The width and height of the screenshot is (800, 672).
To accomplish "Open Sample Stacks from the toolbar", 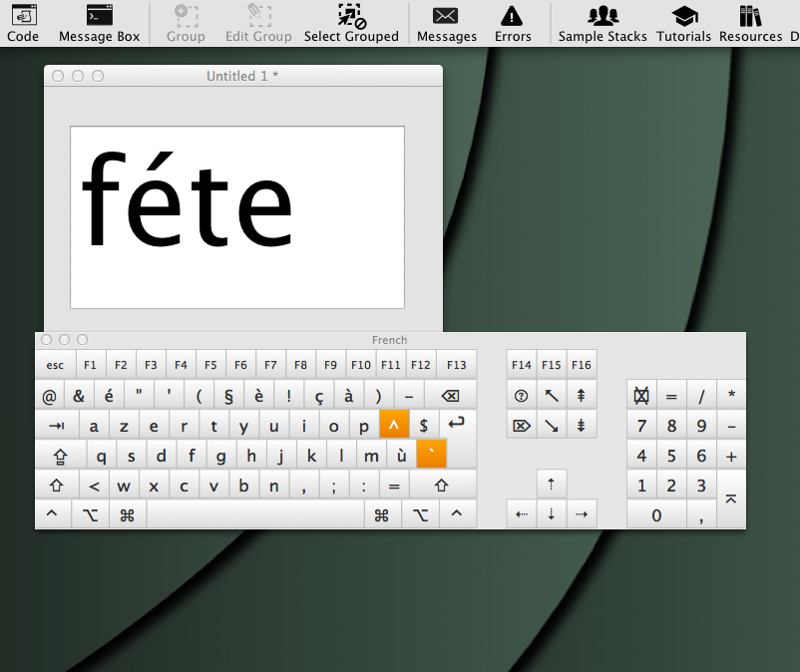I will point(602,23).
